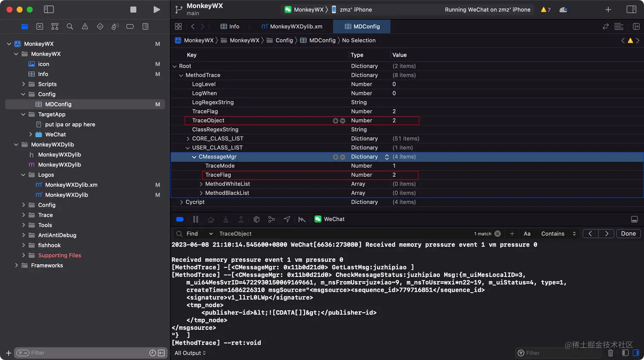The image size is (644, 360).
Task: Add editor on the right
Action: [x=636, y=26]
